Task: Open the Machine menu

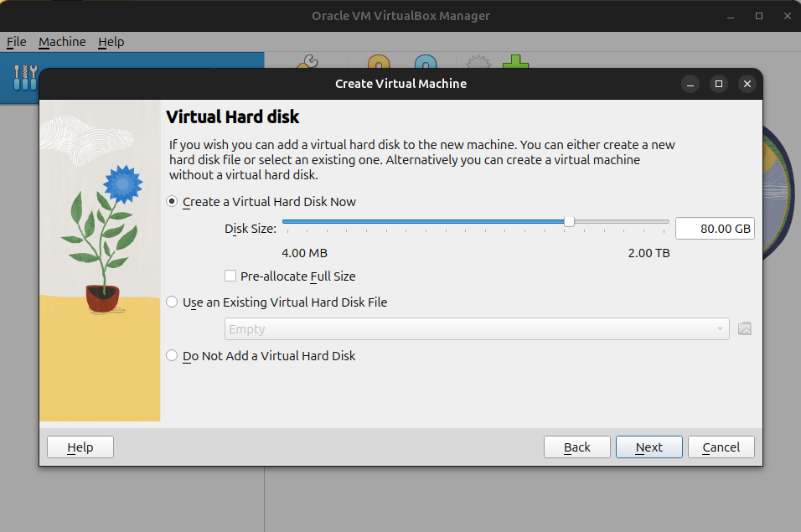Action: [x=62, y=42]
